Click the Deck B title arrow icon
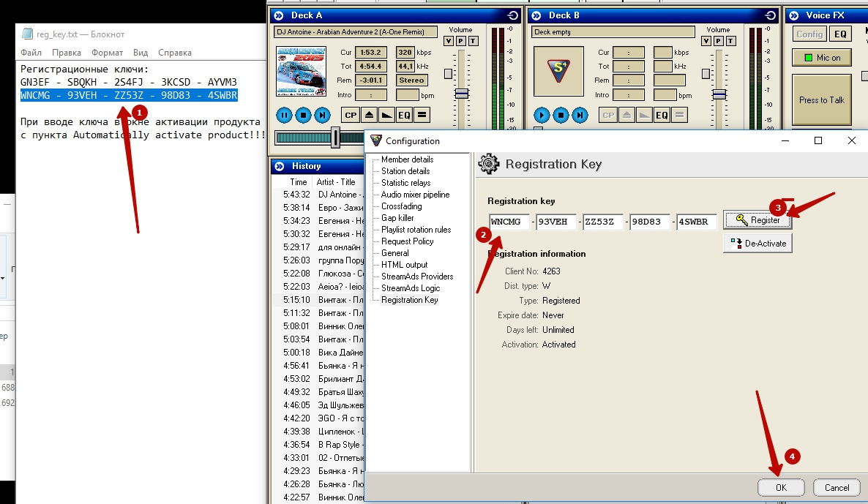The height and width of the screenshot is (504, 868). (x=536, y=15)
